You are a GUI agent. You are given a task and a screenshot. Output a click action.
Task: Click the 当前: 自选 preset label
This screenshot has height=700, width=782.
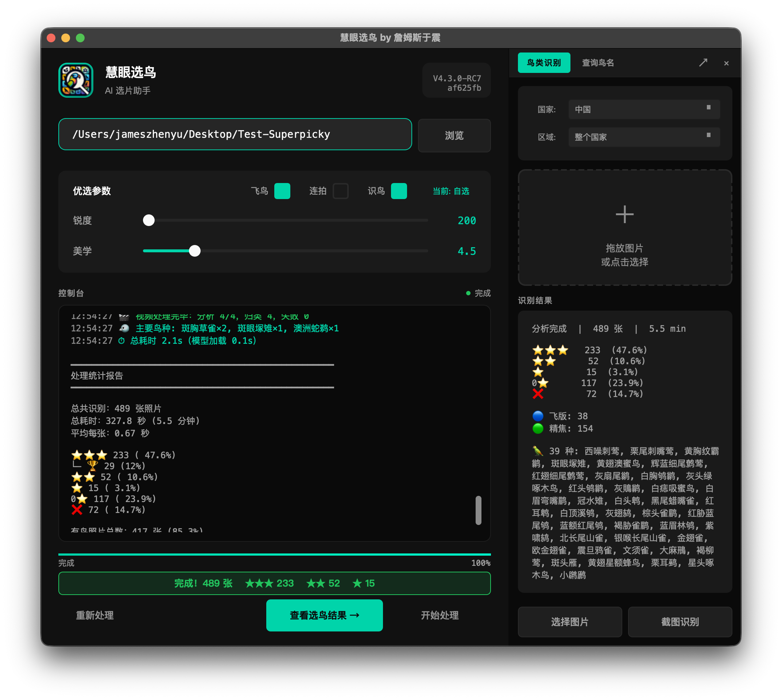(x=451, y=191)
